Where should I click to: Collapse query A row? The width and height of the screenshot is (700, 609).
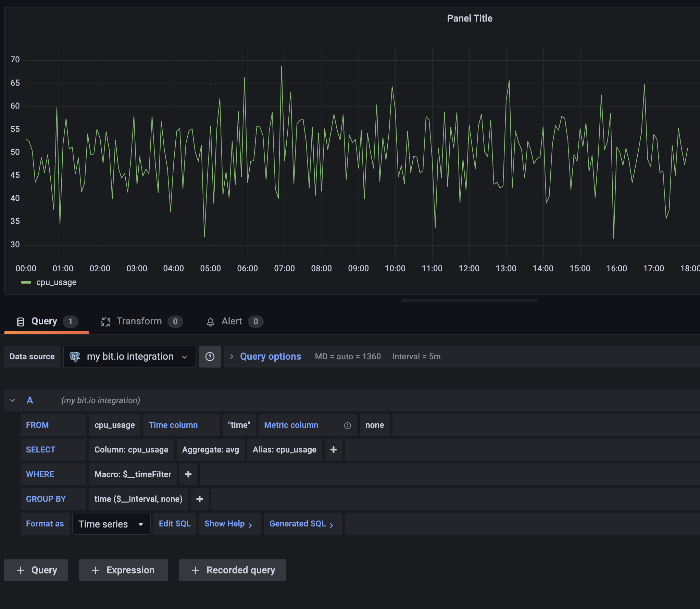(12, 400)
